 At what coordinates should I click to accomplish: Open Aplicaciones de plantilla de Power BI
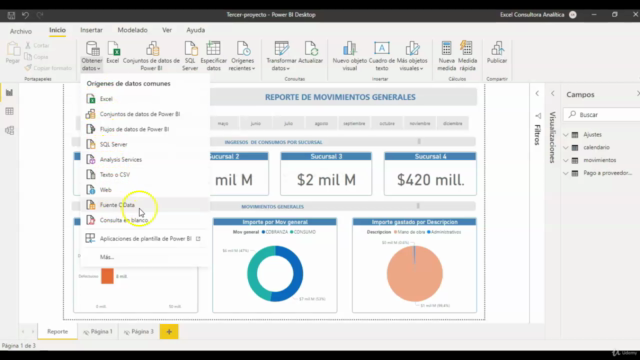point(145,238)
